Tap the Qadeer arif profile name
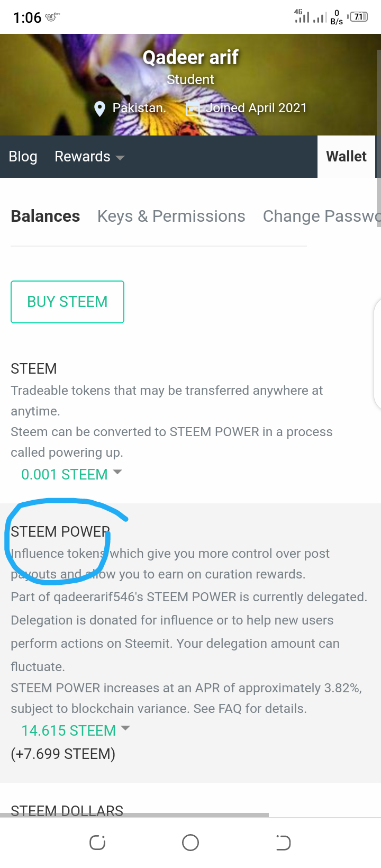381x868 pixels. click(x=190, y=57)
